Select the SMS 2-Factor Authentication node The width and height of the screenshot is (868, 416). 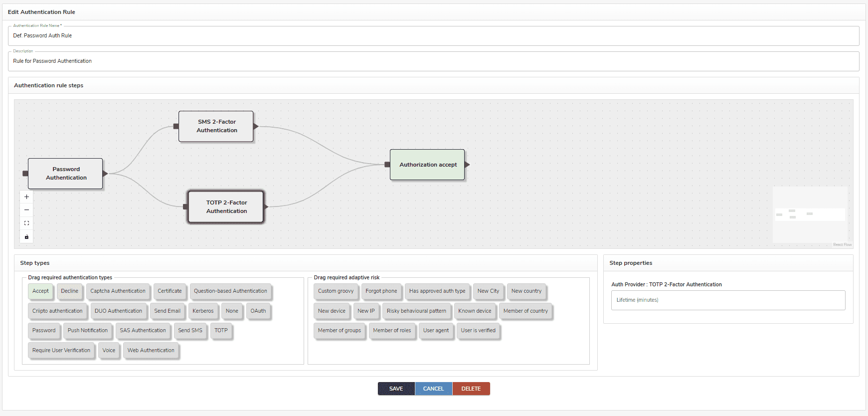coord(216,126)
